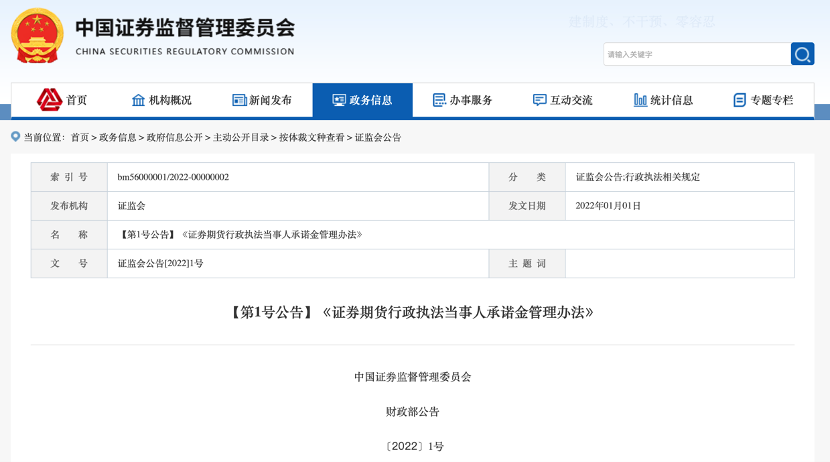Click the home 首页 red logo icon
Screen dimensions: 830x462
tap(49, 99)
